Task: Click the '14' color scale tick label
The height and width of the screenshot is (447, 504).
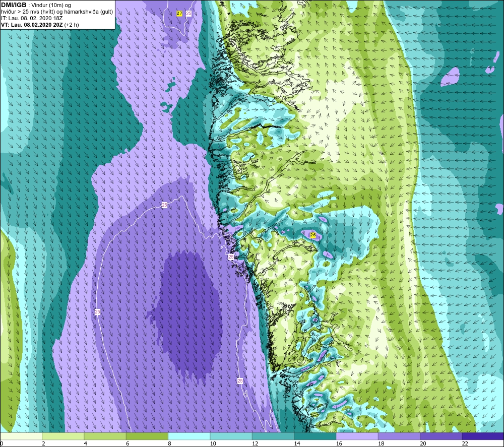Action: pyautogui.click(x=297, y=443)
